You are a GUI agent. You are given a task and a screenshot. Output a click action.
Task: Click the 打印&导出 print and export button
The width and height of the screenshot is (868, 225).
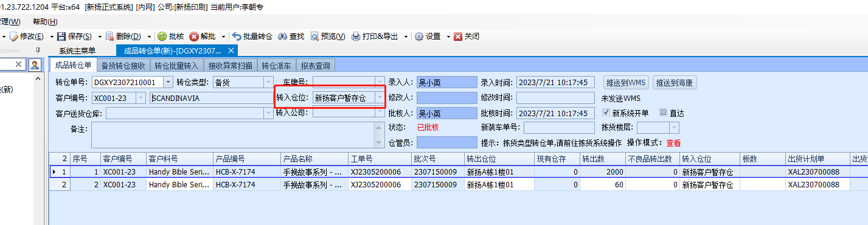point(375,36)
